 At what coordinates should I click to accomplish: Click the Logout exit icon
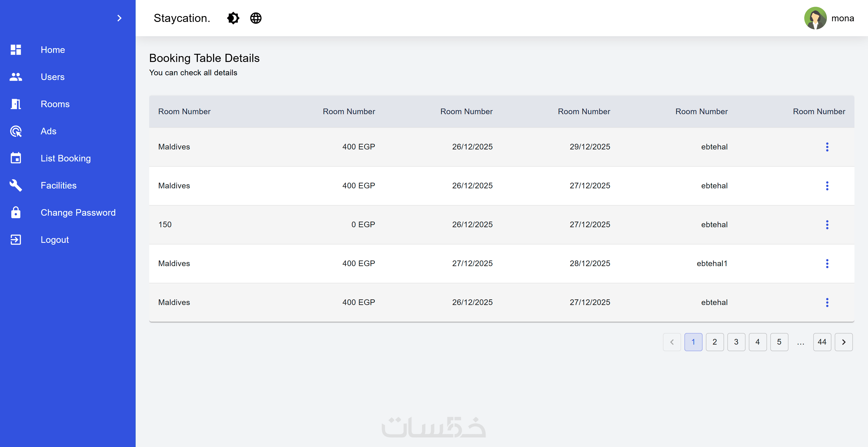(16, 240)
